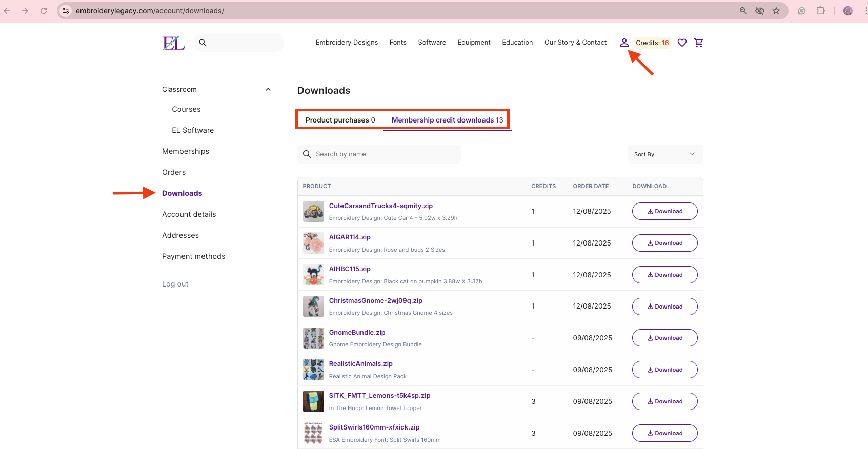Viewport: 868px width, 449px height.
Task: Bookmark this page with the star icon
Action: tap(776, 11)
